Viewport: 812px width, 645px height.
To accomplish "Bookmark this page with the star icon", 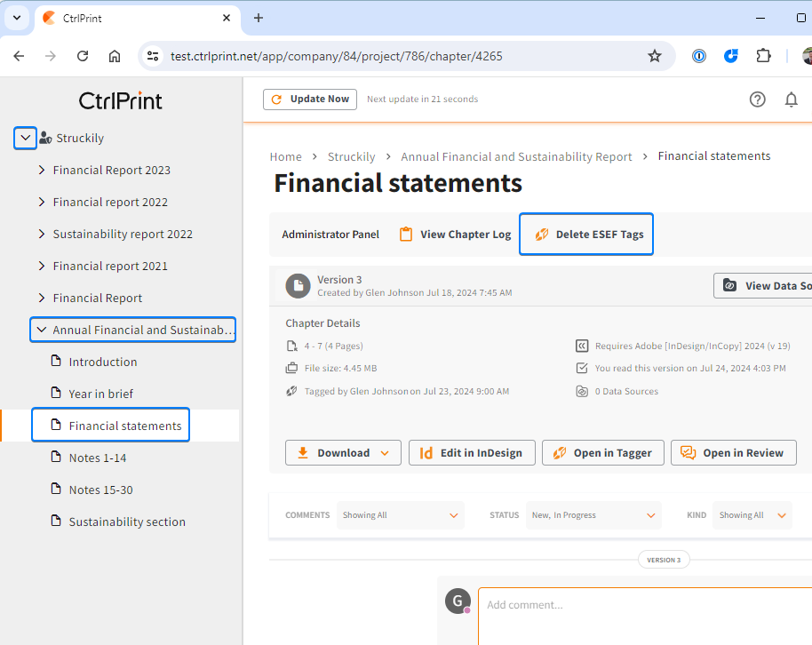I will [655, 56].
